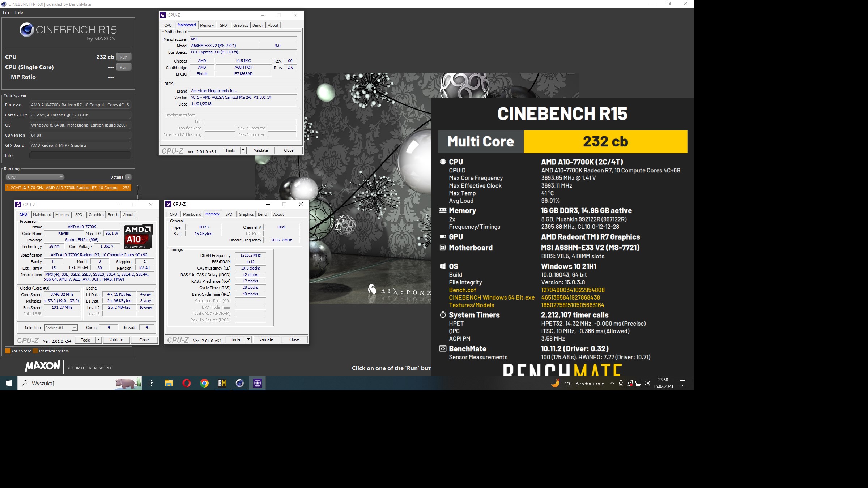The height and width of the screenshot is (488, 868).
Task: Open SPD tab in Mainboard CPU-Z window
Action: click(224, 25)
